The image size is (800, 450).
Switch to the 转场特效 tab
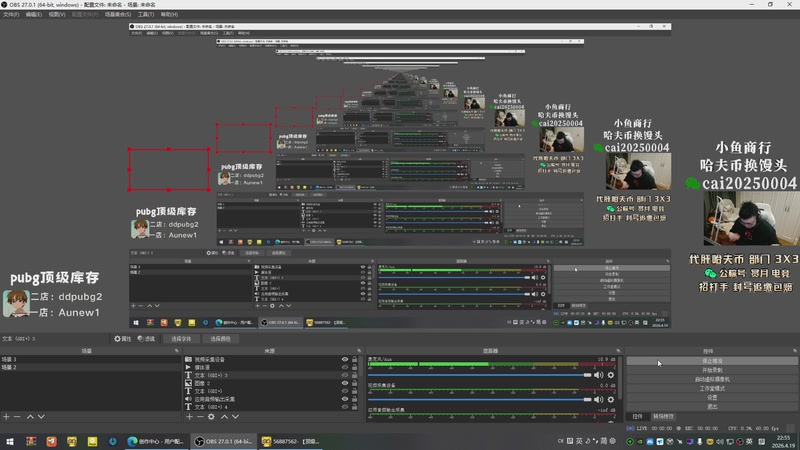pyautogui.click(x=663, y=417)
